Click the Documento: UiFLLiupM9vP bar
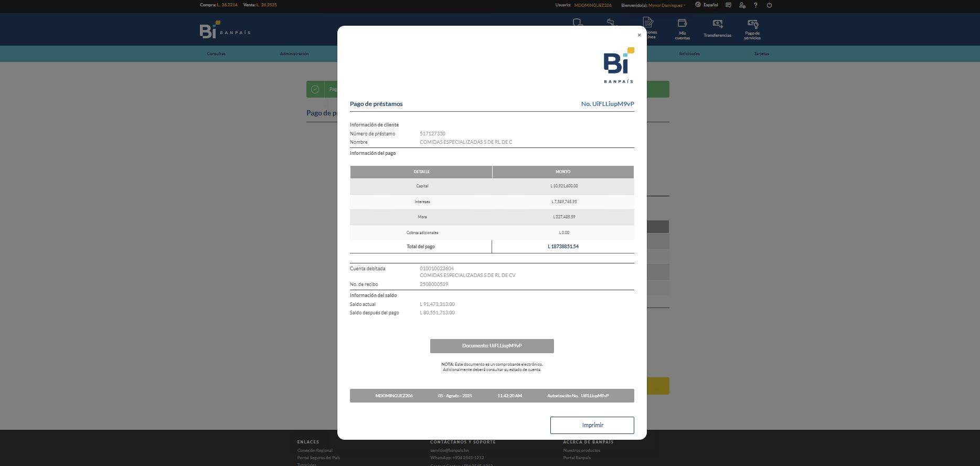This screenshot has width=980, height=466. point(492,346)
